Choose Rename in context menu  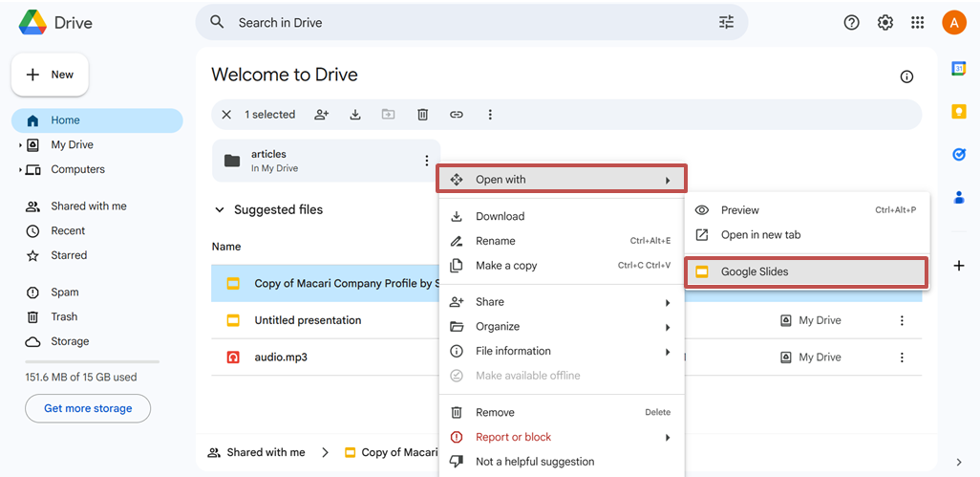point(562,241)
